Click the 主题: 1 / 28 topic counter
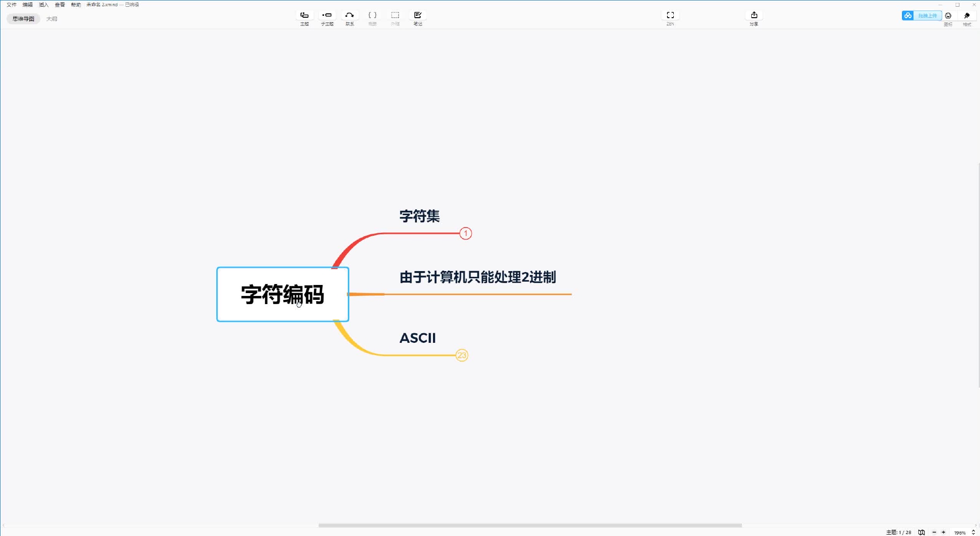The width and height of the screenshot is (980, 536). (x=899, y=532)
